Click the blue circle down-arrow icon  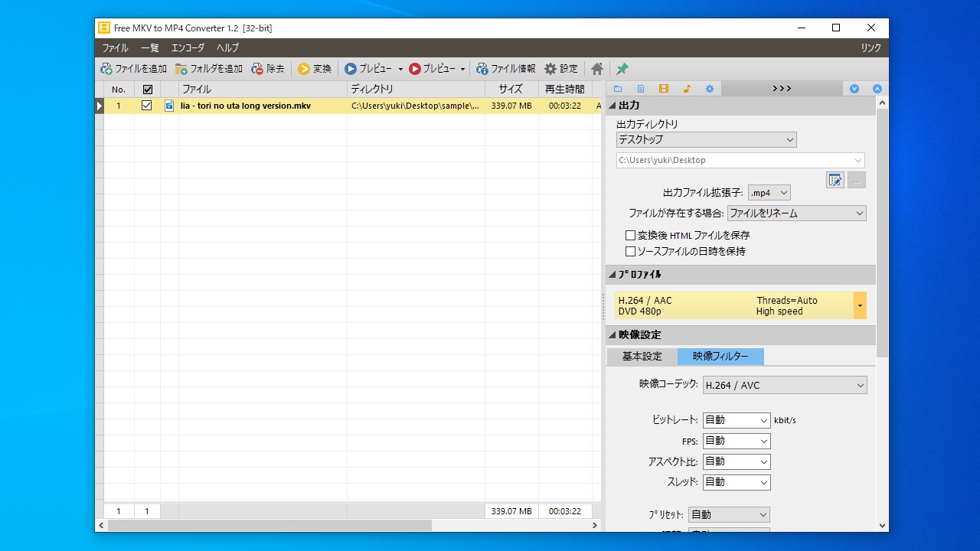854,89
